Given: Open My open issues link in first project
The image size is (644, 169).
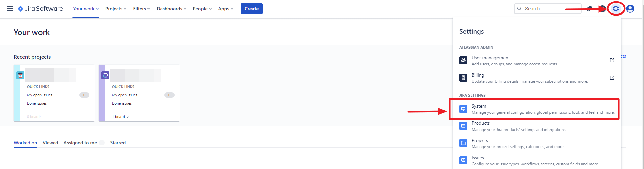Looking at the screenshot, I should [40, 95].
